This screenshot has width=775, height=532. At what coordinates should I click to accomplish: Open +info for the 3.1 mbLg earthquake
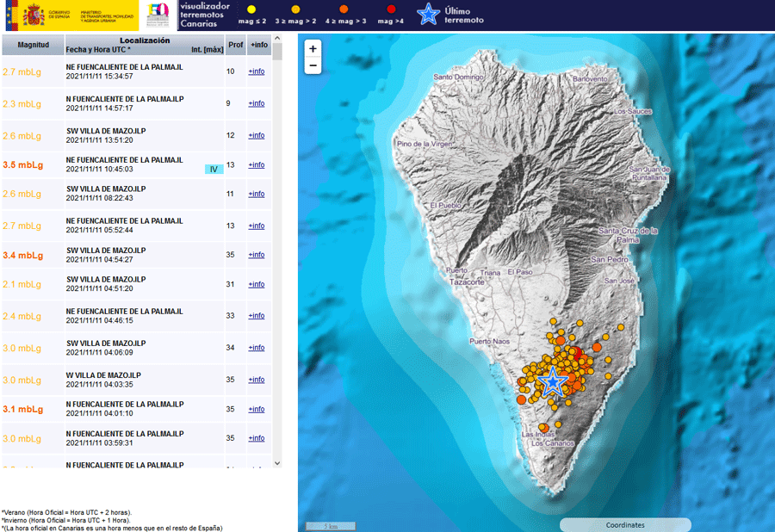click(256, 410)
